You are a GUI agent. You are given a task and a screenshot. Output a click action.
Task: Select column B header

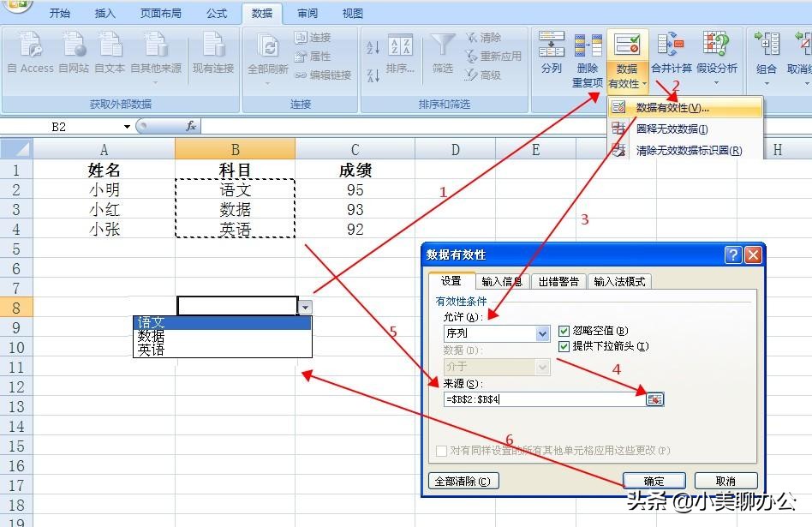235,149
